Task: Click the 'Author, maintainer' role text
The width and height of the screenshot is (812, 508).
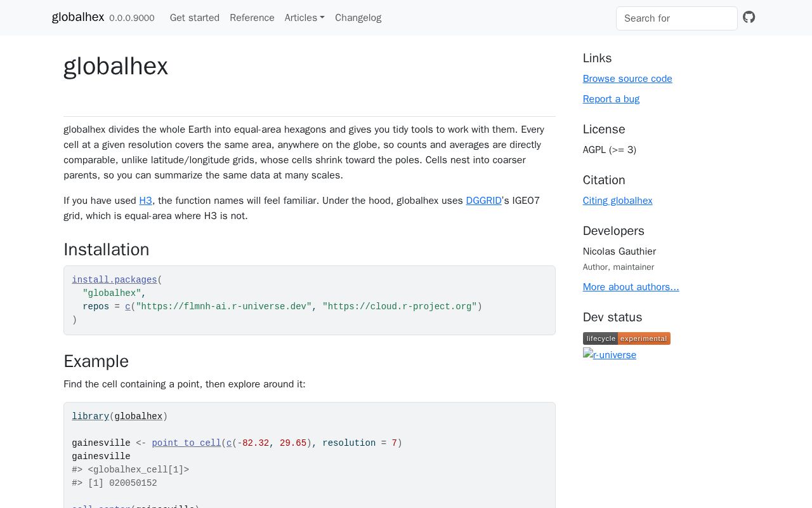Action: click(619, 267)
